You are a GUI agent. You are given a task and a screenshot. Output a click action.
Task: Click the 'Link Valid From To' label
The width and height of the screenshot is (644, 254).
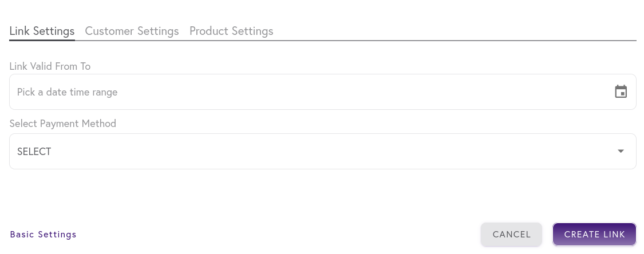50,66
